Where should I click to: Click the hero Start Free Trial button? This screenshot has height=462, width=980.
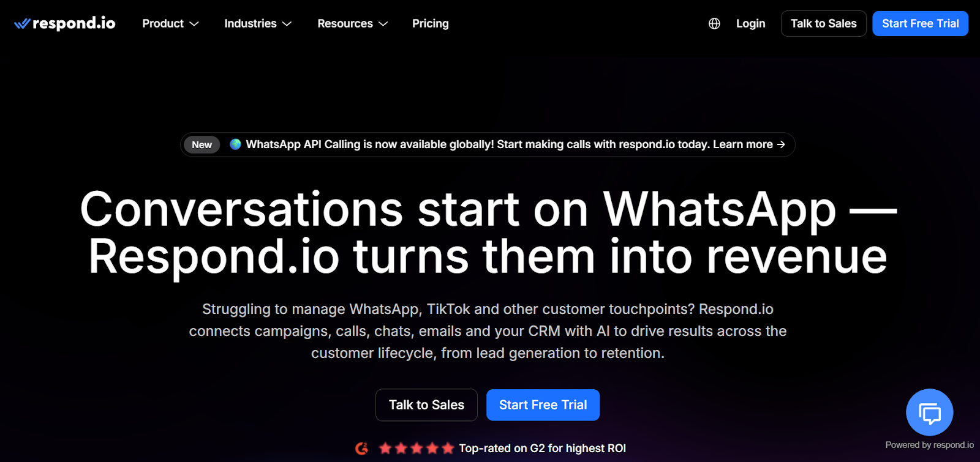pos(543,405)
